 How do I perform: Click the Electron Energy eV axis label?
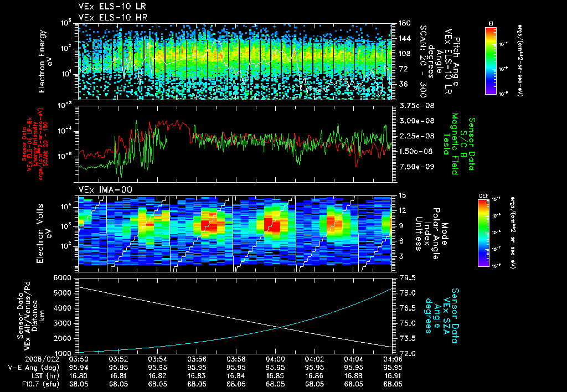(45, 61)
